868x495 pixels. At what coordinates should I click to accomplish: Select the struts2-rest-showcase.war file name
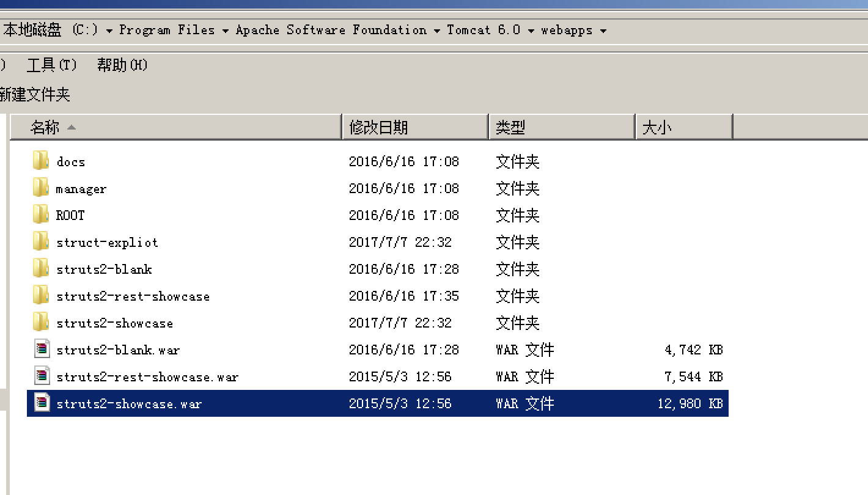[x=147, y=377]
